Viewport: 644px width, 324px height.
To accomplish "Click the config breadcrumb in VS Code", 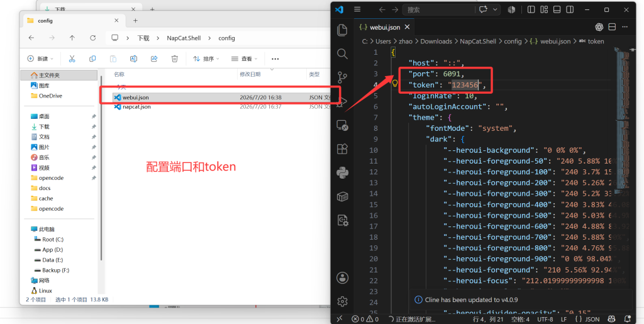I will 513,42.
